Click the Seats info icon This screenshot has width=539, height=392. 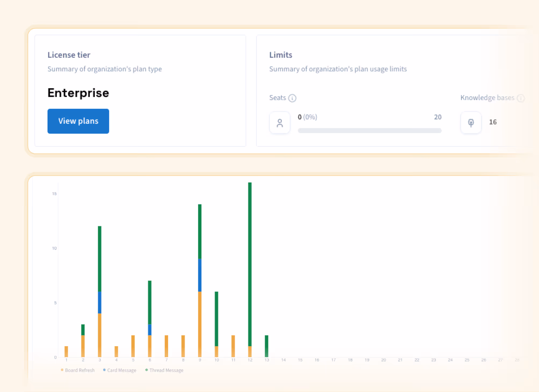tap(292, 98)
